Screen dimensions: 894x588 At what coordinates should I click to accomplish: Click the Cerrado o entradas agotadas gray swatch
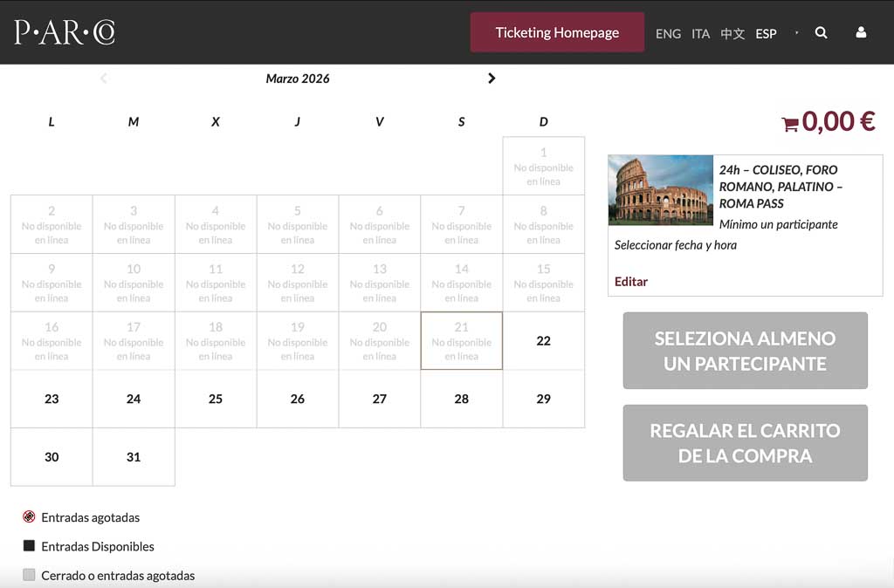pos(29,574)
